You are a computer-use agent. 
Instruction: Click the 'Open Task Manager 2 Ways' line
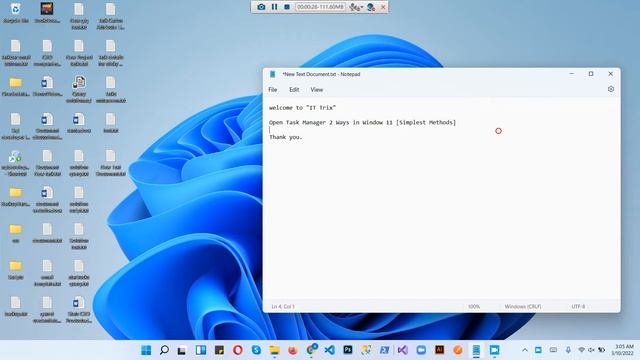[362, 122]
